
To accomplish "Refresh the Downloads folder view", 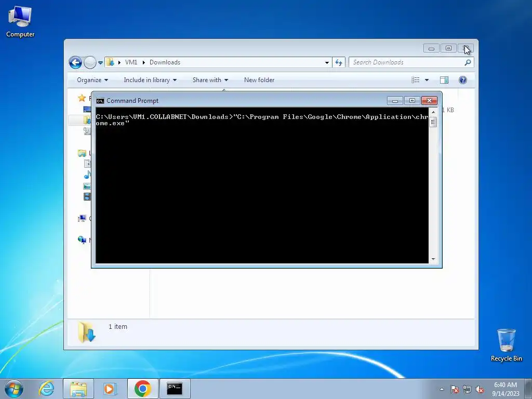I will tap(339, 62).
